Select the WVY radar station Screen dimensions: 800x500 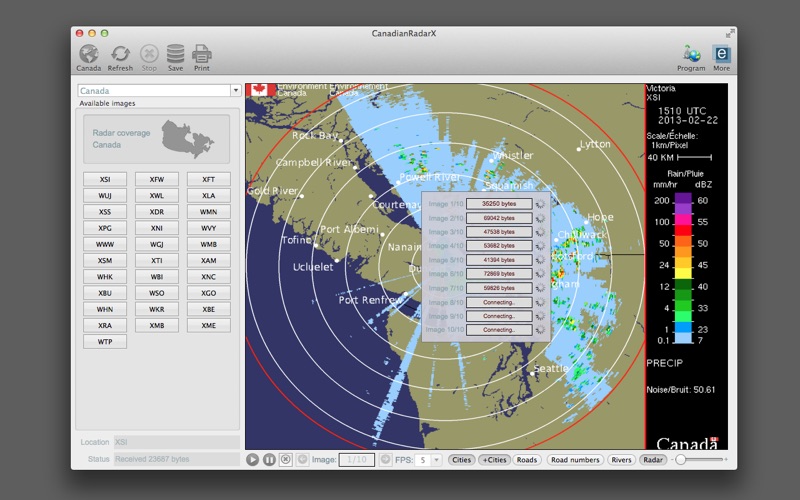coord(208,228)
